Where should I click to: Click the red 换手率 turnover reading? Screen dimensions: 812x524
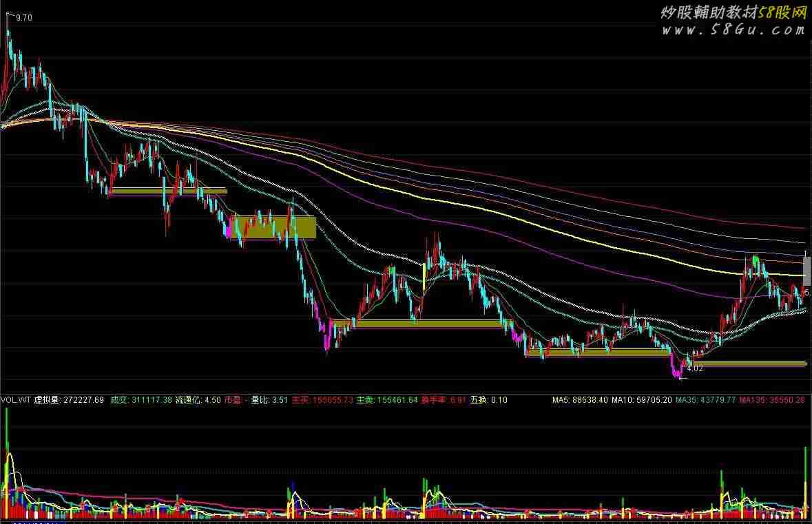coord(444,400)
